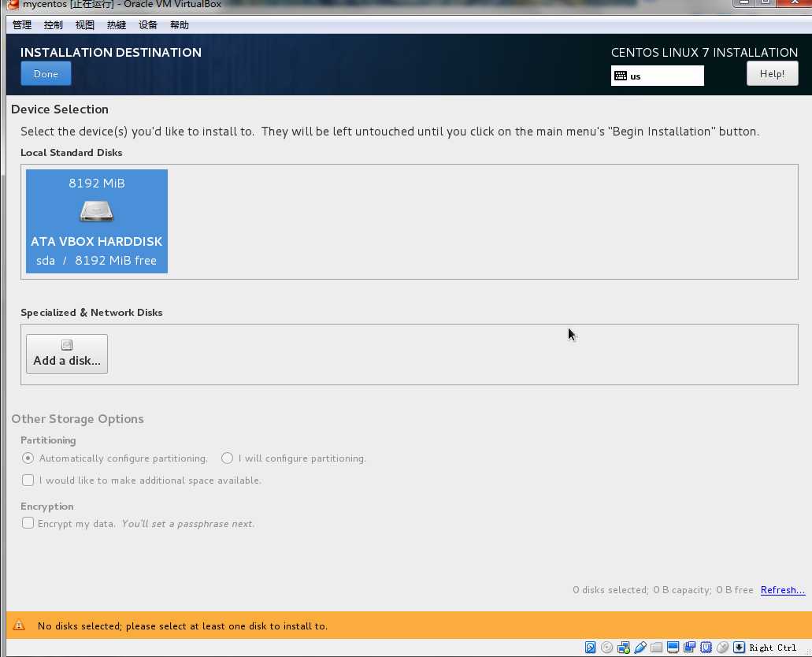Open the 管理 menu
This screenshot has height=657, width=812.
pyautogui.click(x=22, y=25)
